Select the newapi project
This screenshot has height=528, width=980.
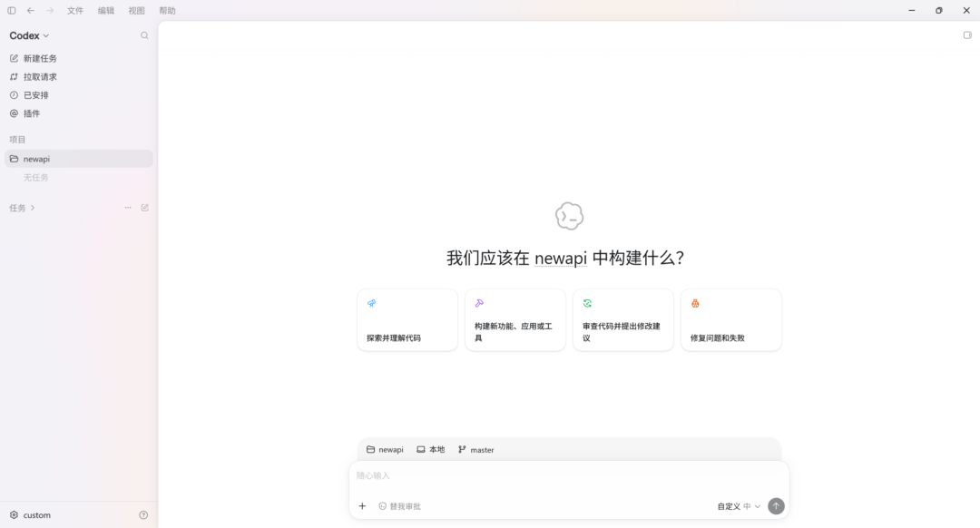pos(79,159)
